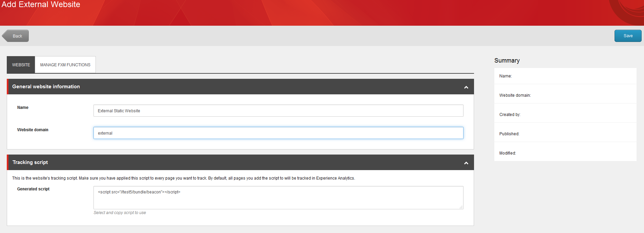Click the Summary Modified row
The width and height of the screenshot is (644, 233).
coord(565,153)
